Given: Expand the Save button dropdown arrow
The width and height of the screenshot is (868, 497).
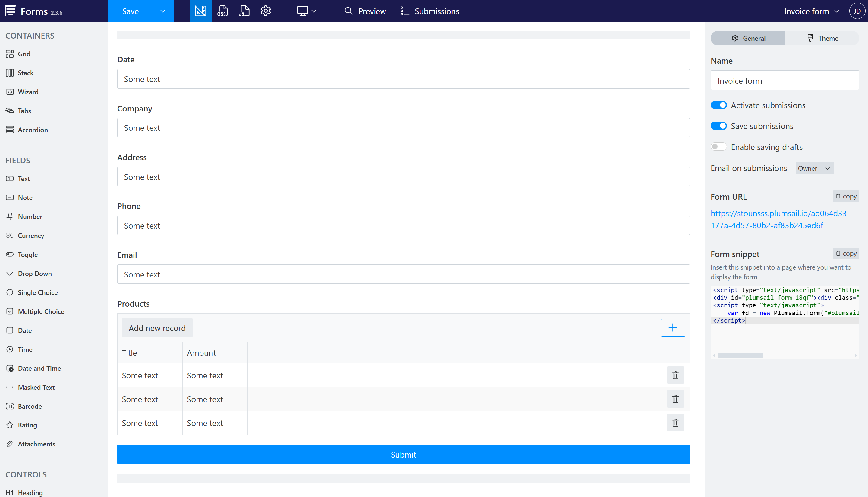Looking at the screenshot, I should tap(162, 11).
